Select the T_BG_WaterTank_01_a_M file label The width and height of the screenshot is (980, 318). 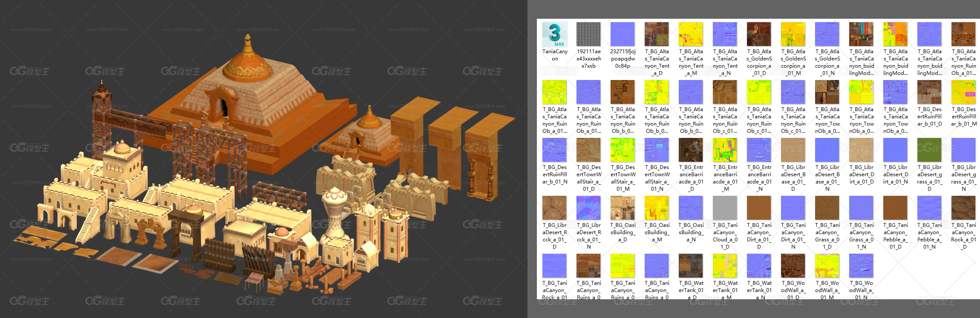point(725,290)
